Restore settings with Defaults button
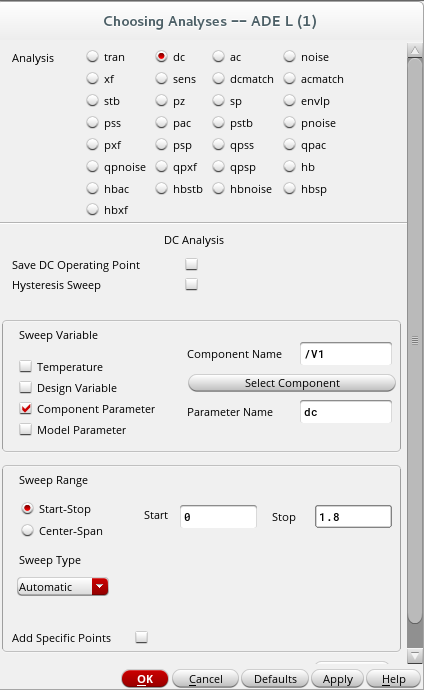The width and height of the screenshot is (424, 690). [x=275, y=679]
